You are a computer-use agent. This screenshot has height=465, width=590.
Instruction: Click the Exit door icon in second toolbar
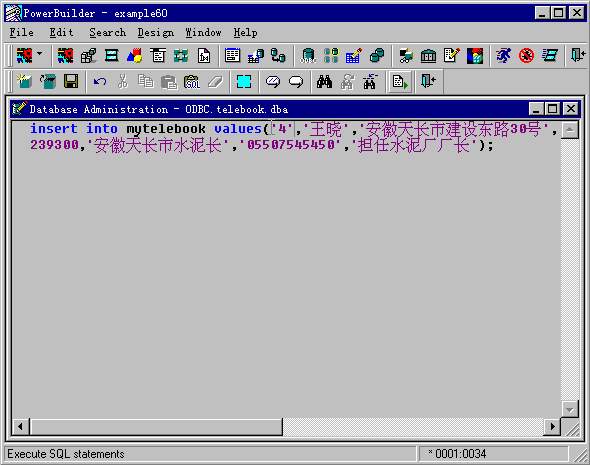(428, 81)
